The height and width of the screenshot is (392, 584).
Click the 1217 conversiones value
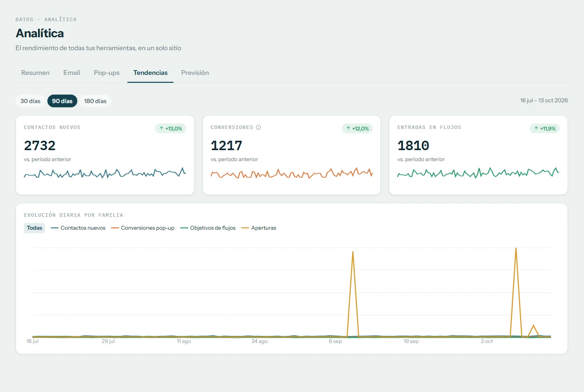click(x=226, y=146)
